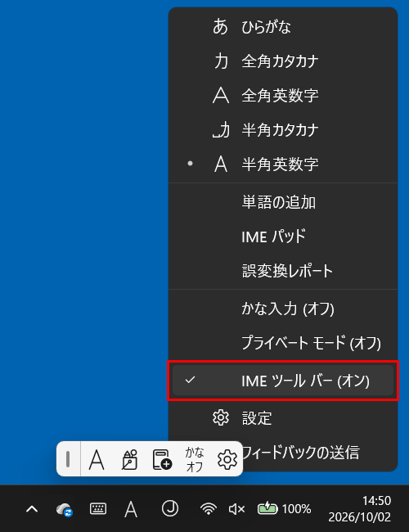Click フィードバックの送信 menu entry
The image size is (409, 532).
click(300, 453)
